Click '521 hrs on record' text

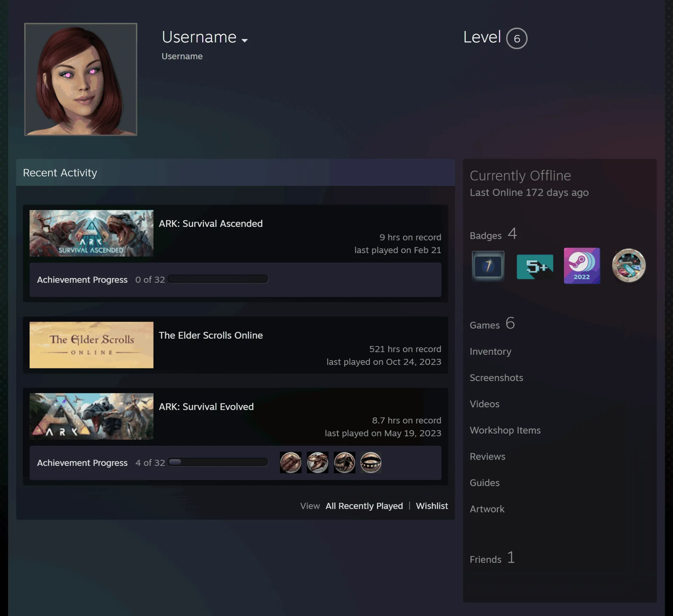405,349
